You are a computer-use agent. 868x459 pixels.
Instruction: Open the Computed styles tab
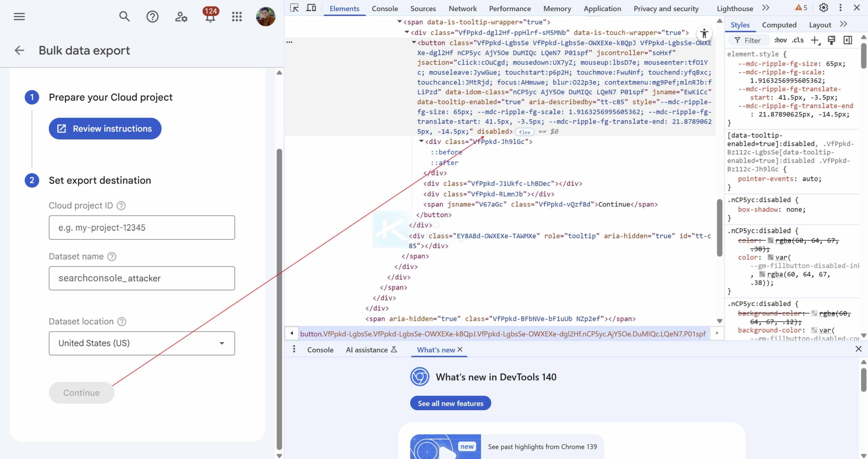[x=779, y=25]
